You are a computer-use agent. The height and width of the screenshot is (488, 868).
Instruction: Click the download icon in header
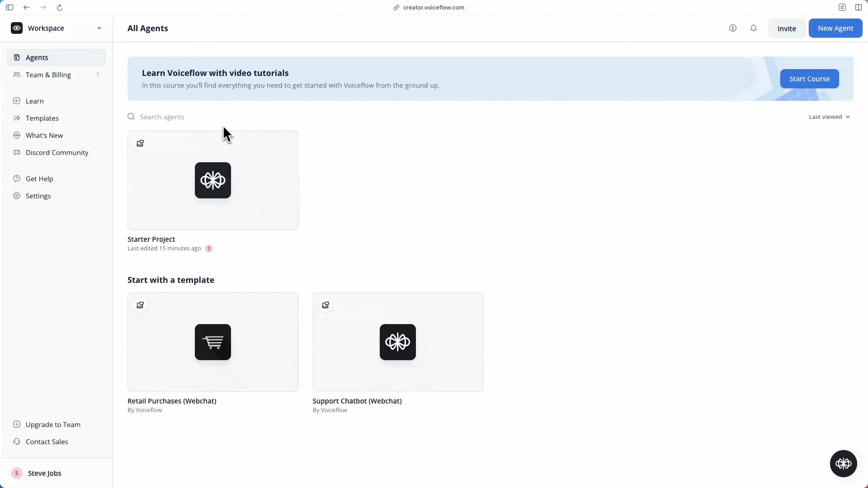(733, 28)
